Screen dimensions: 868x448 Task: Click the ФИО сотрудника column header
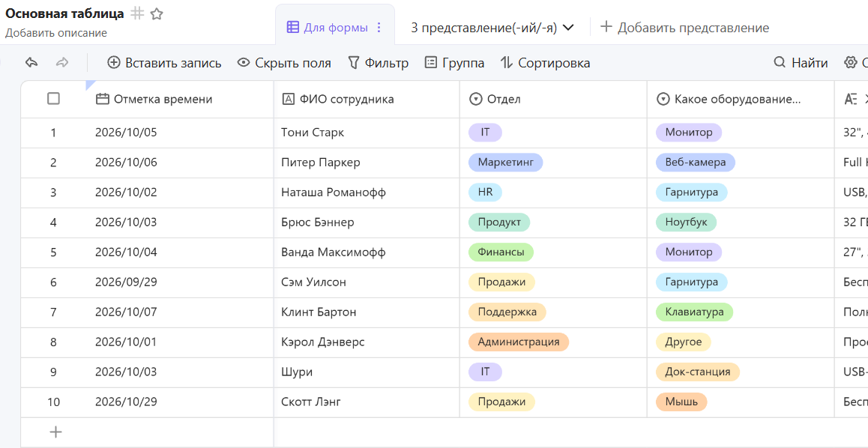click(x=367, y=99)
